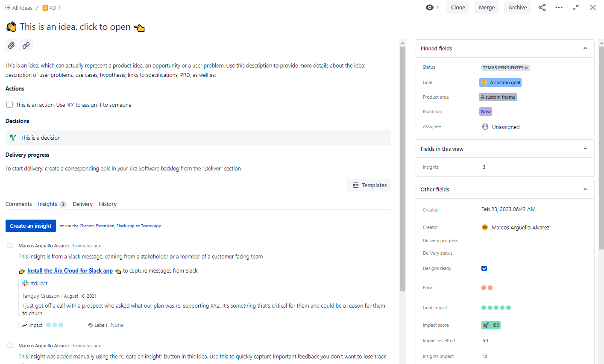Switch to the Delivery tab
The width and height of the screenshot is (604, 364).
pos(82,204)
